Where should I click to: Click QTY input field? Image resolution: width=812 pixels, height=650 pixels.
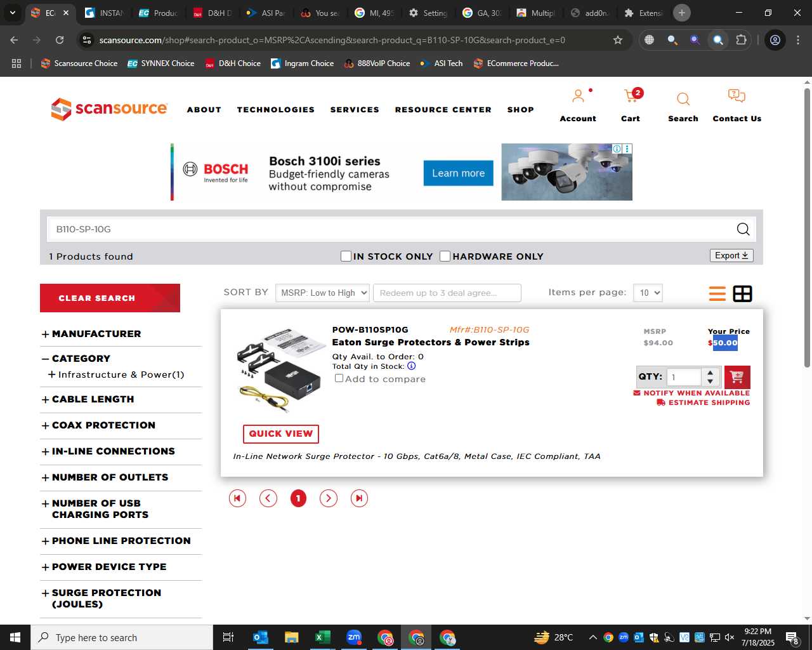tap(683, 377)
